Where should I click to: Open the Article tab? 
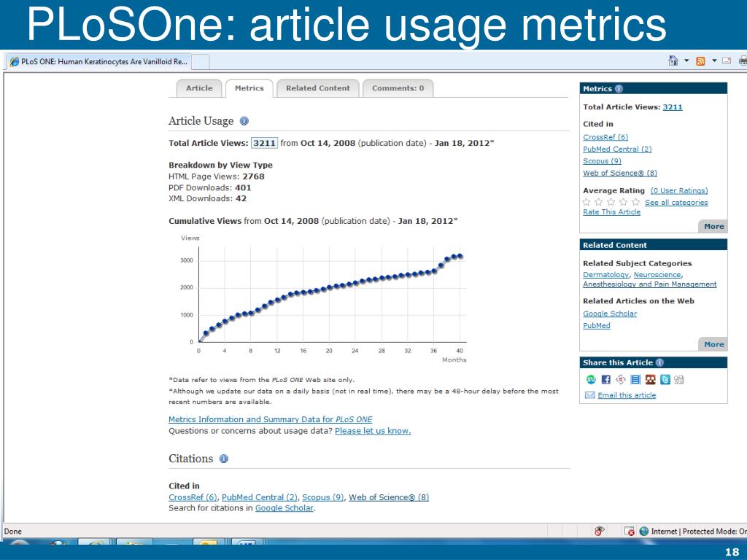click(x=199, y=88)
